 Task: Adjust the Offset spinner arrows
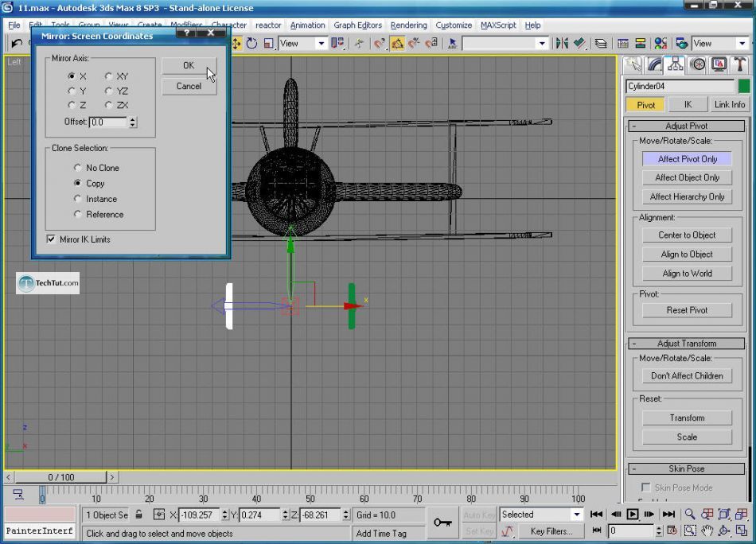133,122
